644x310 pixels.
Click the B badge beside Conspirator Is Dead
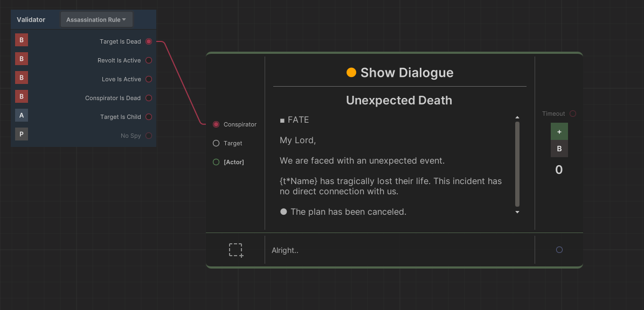coord(22,97)
